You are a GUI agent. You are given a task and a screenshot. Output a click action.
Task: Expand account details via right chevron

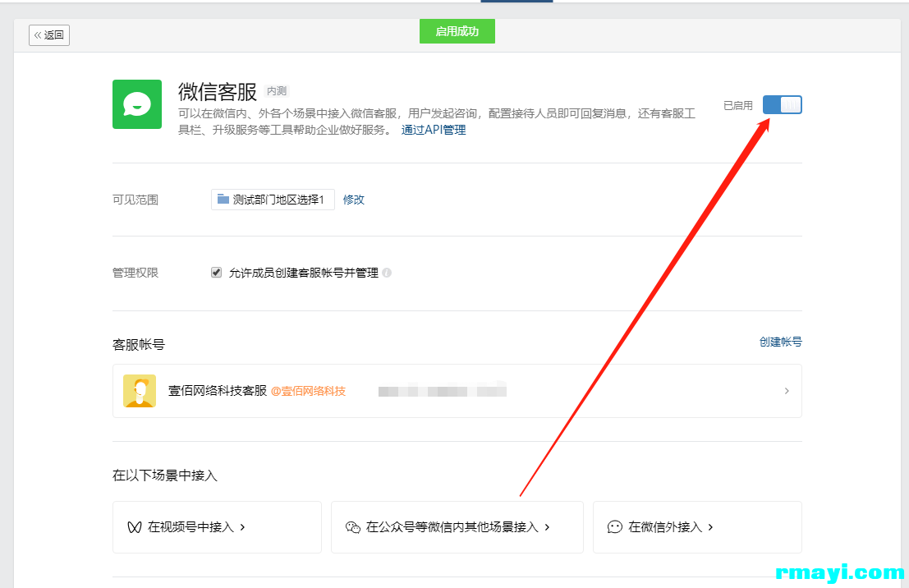pyautogui.click(x=787, y=391)
